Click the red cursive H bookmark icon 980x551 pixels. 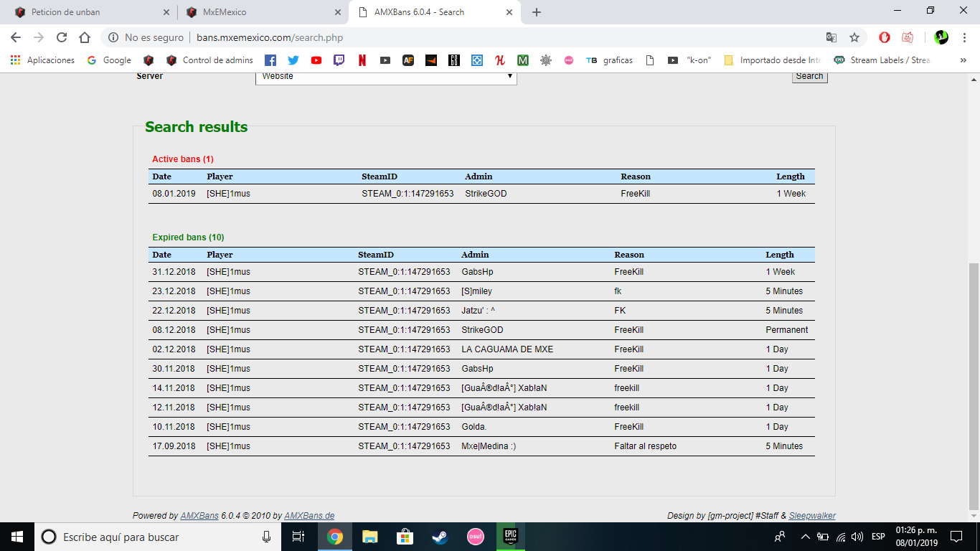pyautogui.click(x=500, y=60)
